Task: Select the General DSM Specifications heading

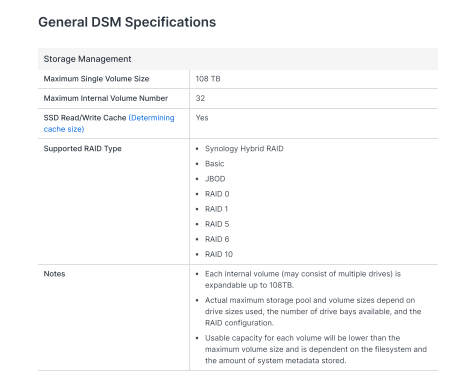Action: [127, 22]
